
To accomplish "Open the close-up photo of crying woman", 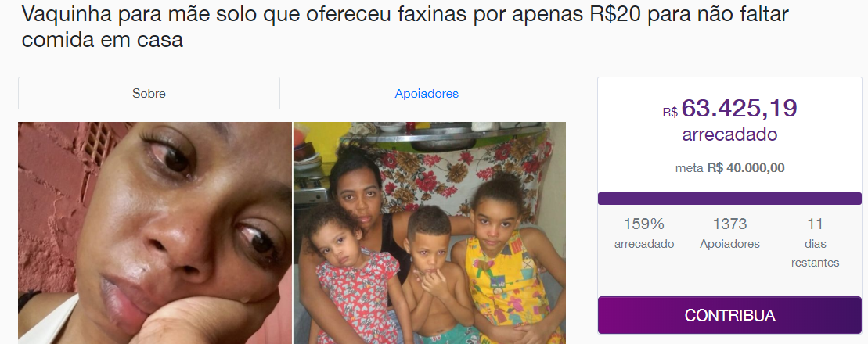I will 155,233.
